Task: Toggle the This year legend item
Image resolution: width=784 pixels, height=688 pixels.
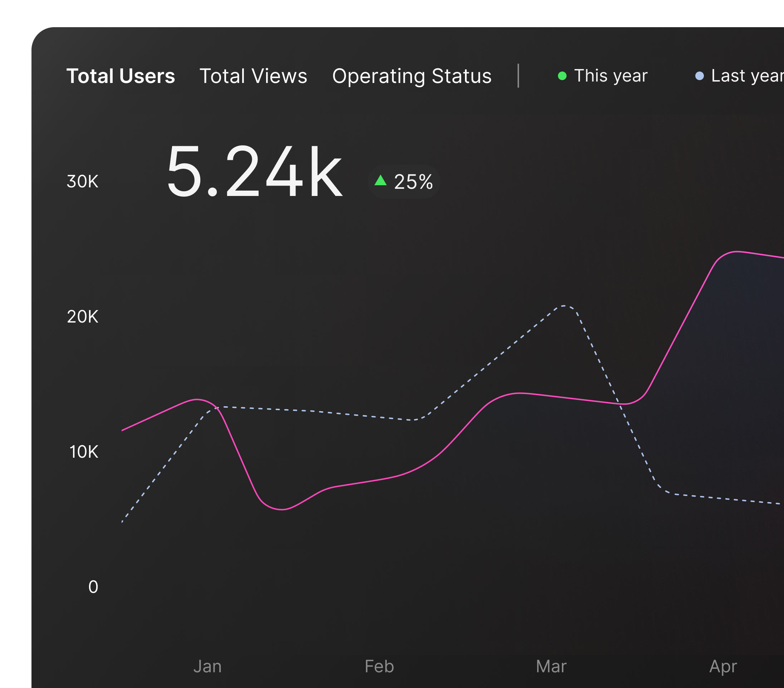Action: click(x=610, y=75)
